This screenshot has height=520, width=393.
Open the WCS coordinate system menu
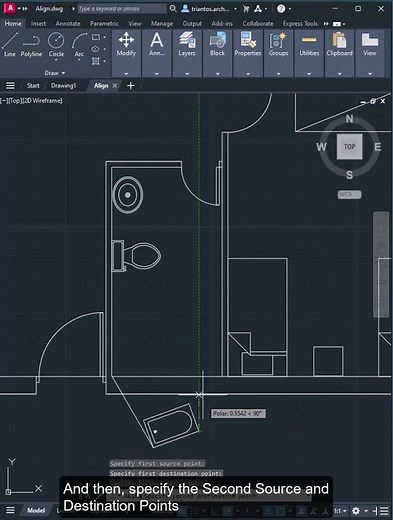click(x=349, y=194)
